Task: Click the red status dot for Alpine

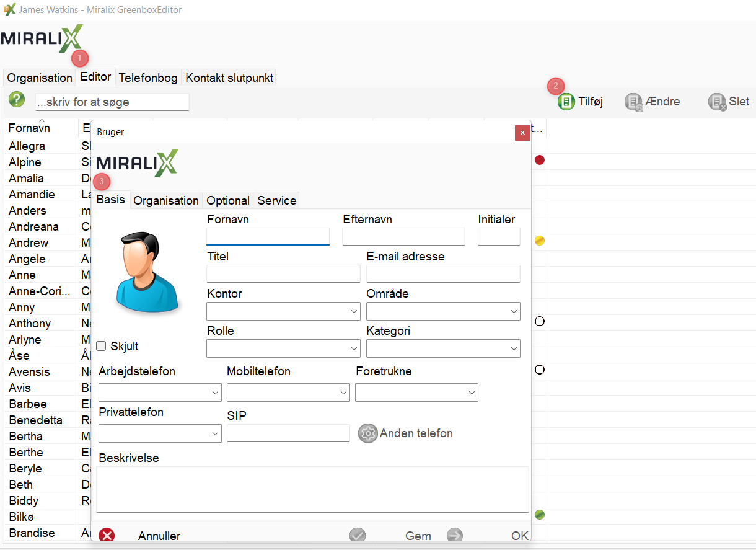Action: [x=539, y=160]
